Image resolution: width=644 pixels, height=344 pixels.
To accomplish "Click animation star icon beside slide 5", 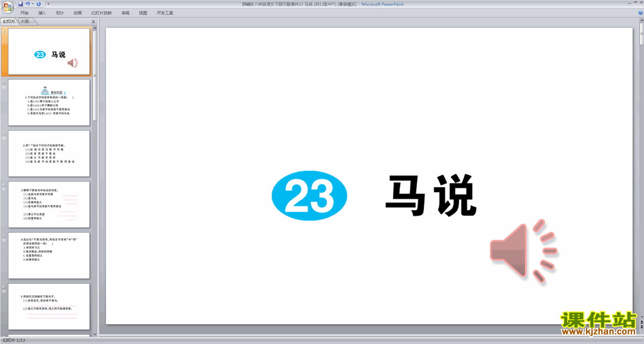I will point(4,240).
